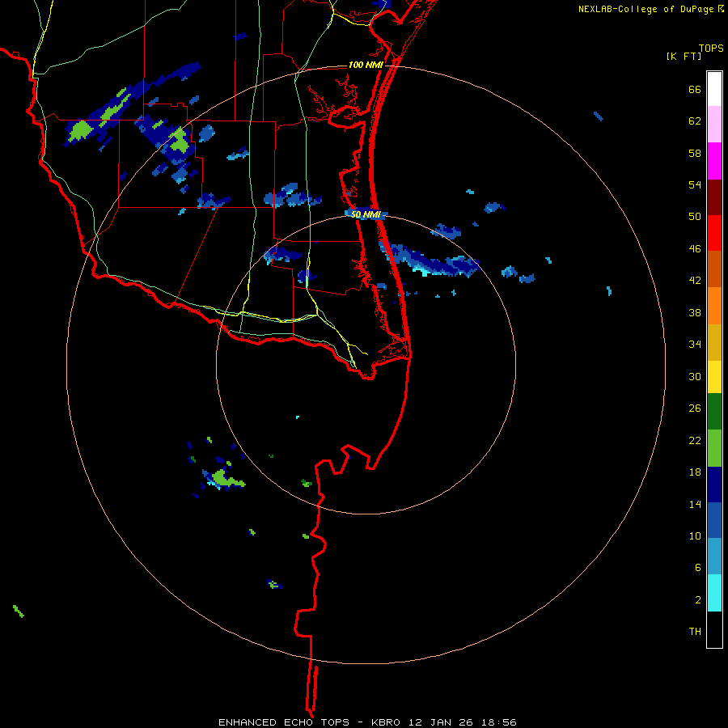
Task: Select the ENHANCED ECHO TOPS title text
Action: point(284,722)
